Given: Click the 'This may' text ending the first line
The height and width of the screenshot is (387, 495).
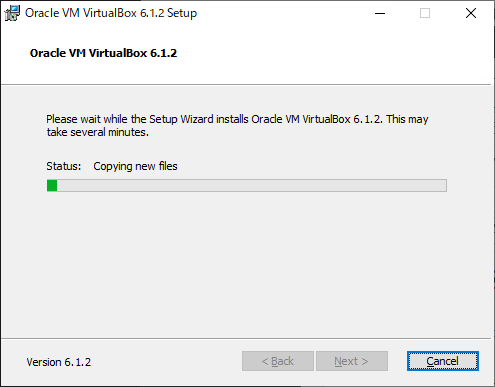Looking at the screenshot, I should point(407,119).
